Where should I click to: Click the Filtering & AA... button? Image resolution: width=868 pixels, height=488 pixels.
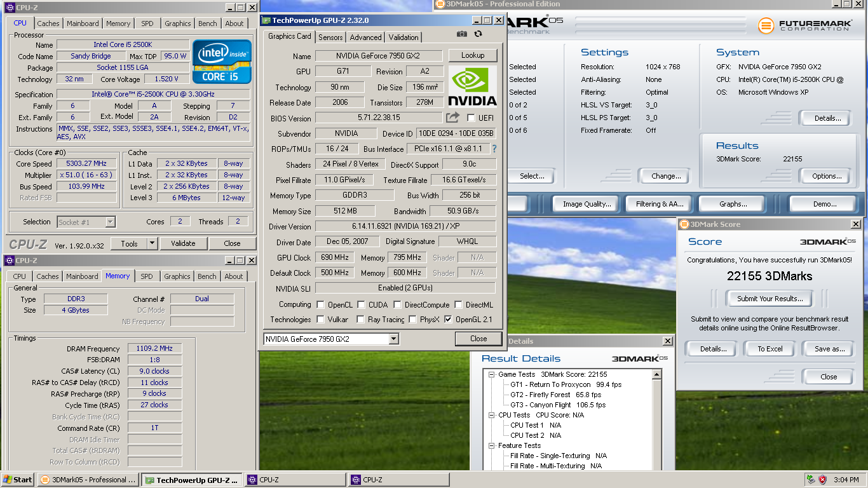click(x=660, y=204)
